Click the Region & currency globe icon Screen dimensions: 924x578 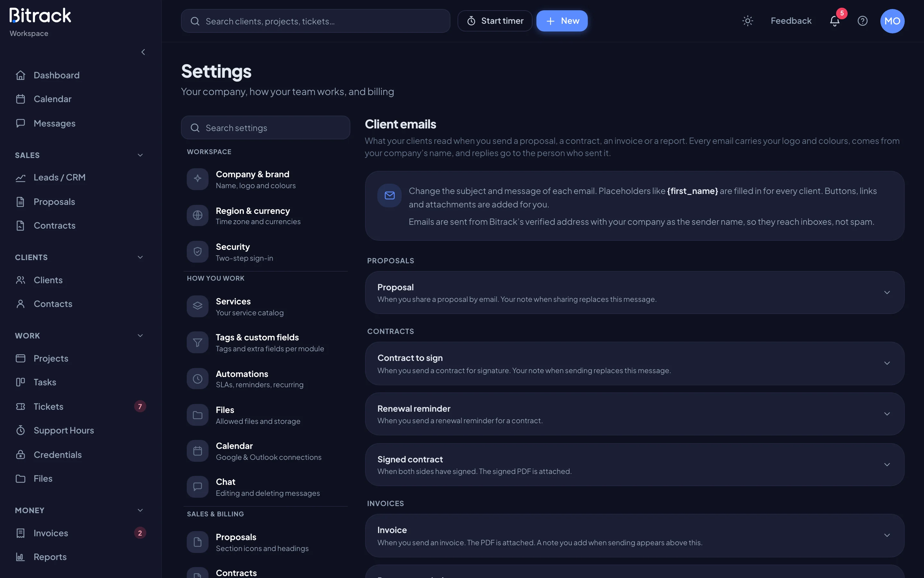[x=197, y=215]
